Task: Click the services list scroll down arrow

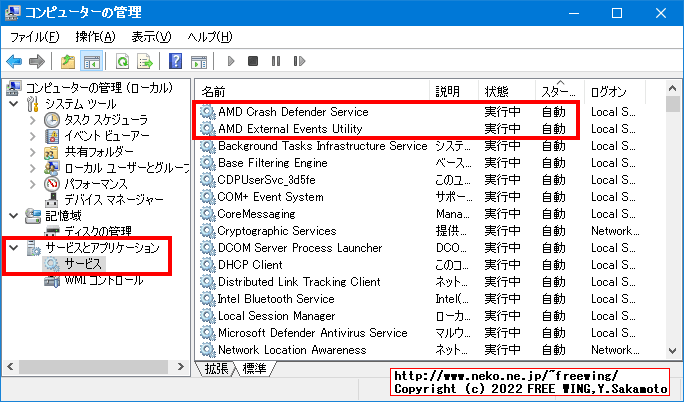Action: pyautogui.click(x=673, y=351)
